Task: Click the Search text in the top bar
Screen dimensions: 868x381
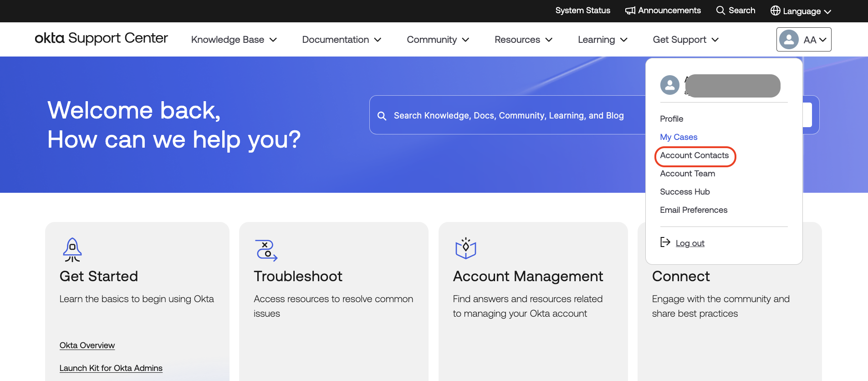Action: tap(742, 10)
